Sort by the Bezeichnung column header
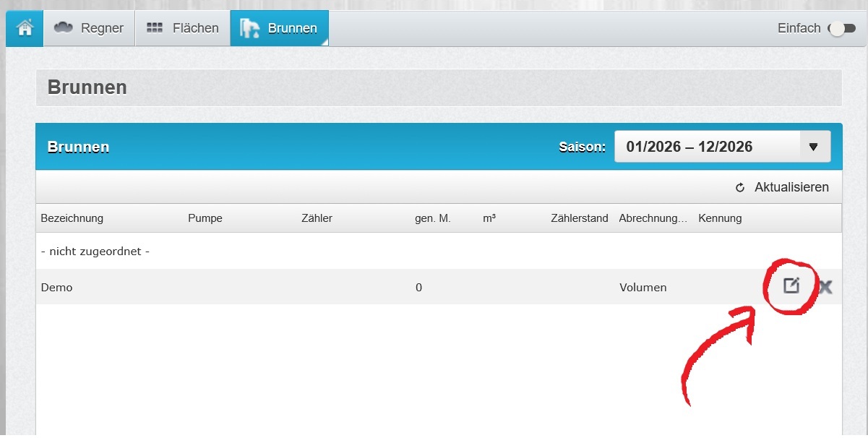Image resolution: width=868 pixels, height=438 pixels. pyautogui.click(x=72, y=218)
